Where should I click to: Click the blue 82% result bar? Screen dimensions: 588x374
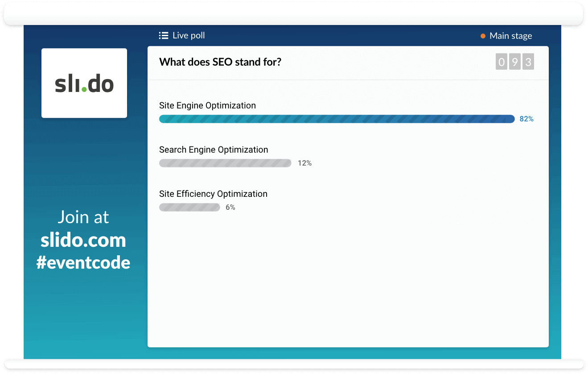pyautogui.click(x=337, y=119)
